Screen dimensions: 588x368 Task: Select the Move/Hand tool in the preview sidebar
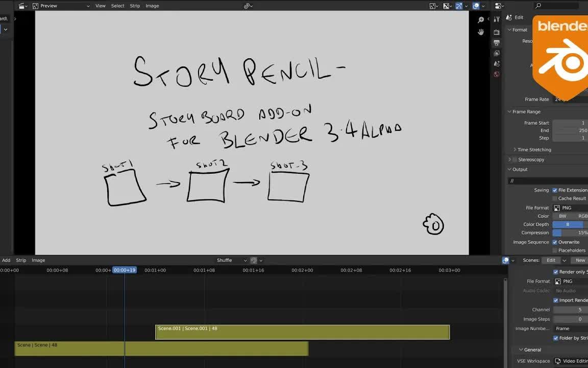pos(481,32)
